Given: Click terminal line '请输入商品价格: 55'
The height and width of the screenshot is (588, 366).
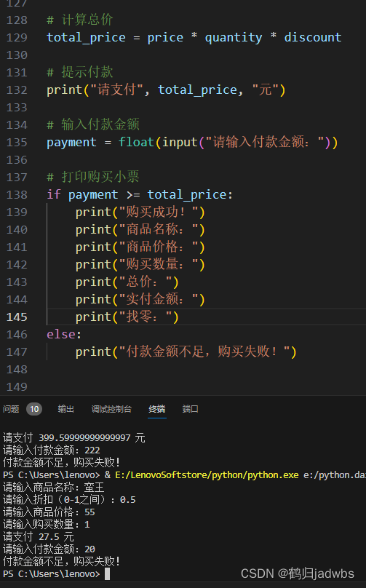Looking at the screenshot, I should (49, 512).
